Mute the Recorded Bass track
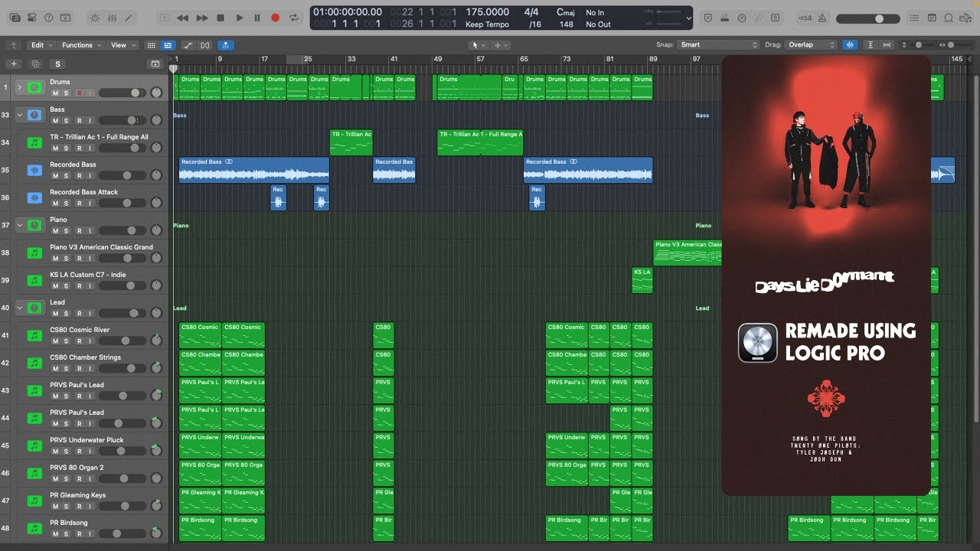 (x=55, y=175)
